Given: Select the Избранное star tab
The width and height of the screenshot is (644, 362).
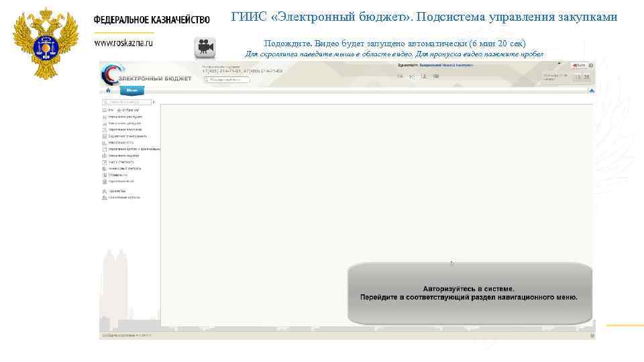Looking at the screenshot, I should click(128, 110).
